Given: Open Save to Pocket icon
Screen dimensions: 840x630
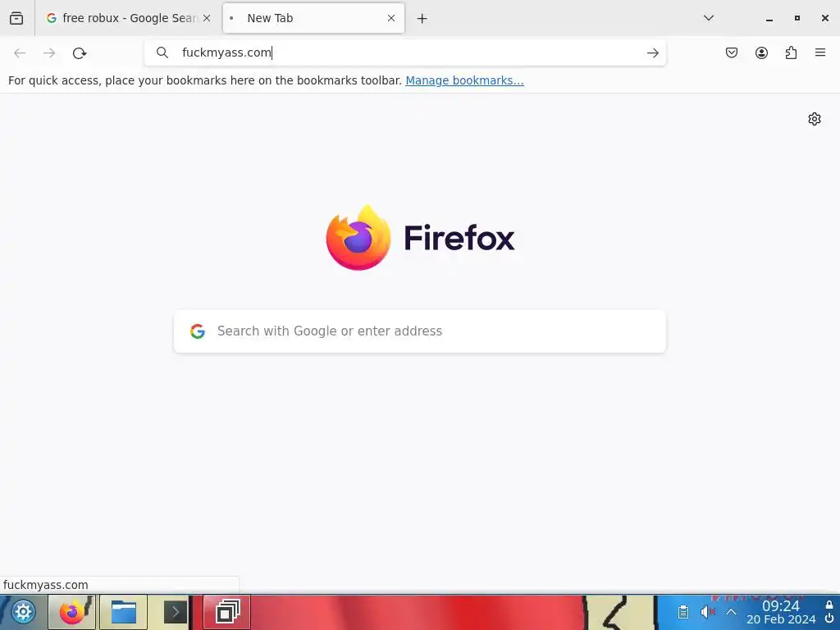Looking at the screenshot, I should coord(732,52).
